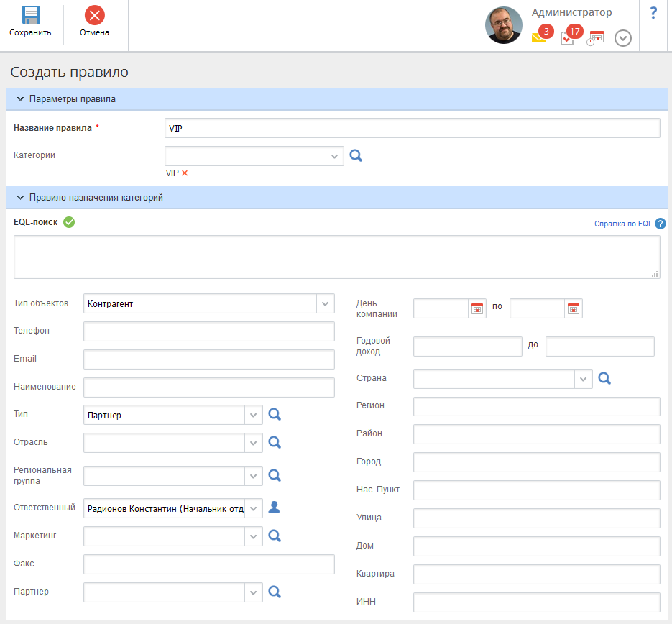Collapse the Параметры правила section
The image size is (672, 624).
click(x=20, y=98)
